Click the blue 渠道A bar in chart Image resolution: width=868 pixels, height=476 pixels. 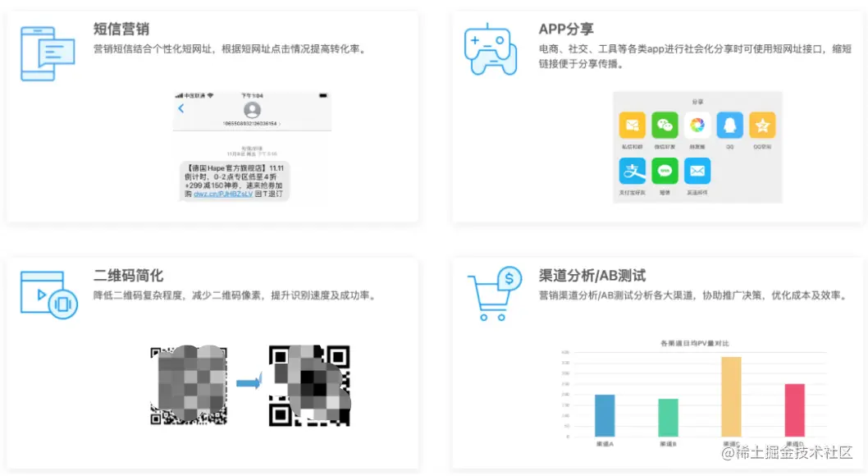click(605, 415)
